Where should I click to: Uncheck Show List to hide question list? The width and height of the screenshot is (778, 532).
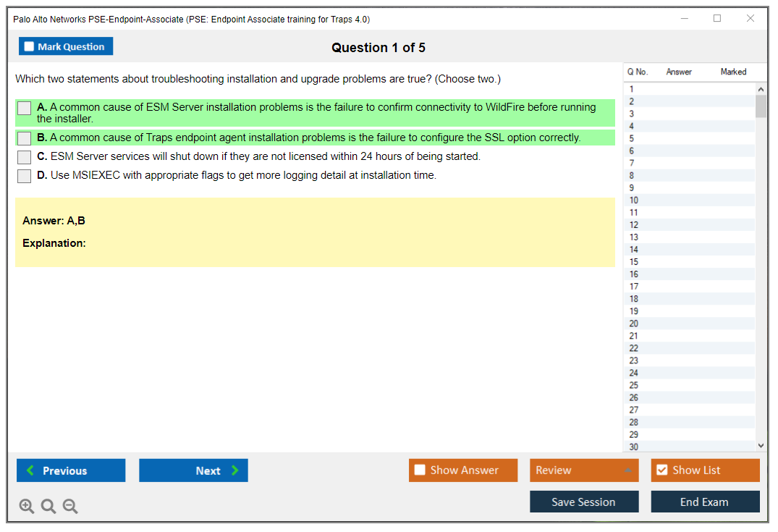(661, 470)
